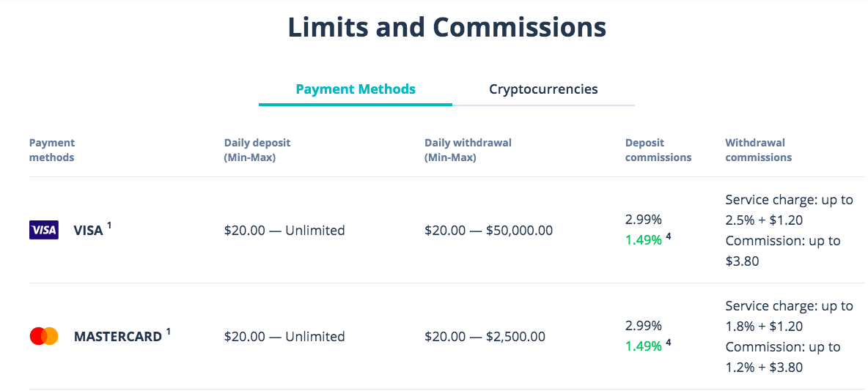Select the Payment Methods tab
The image size is (868, 391).
(356, 89)
